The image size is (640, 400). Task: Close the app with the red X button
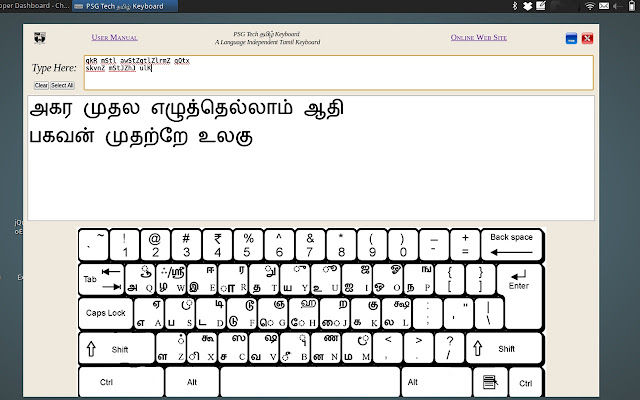pyautogui.click(x=587, y=38)
